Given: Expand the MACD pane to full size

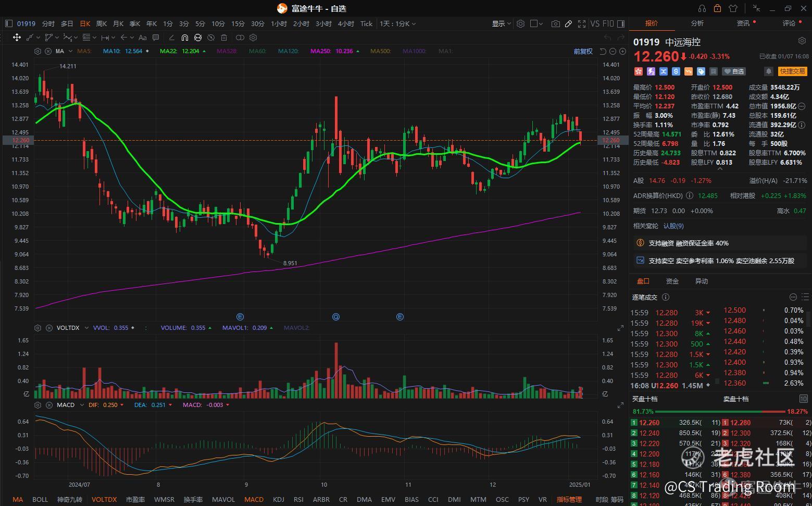Looking at the screenshot, I should pyautogui.click(x=620, y=405).
